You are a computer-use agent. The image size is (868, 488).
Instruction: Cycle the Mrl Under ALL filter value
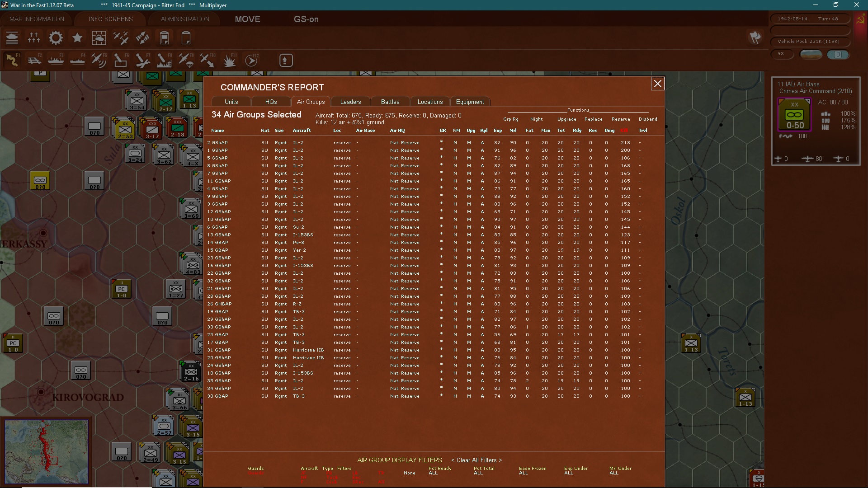click(614, 473)
